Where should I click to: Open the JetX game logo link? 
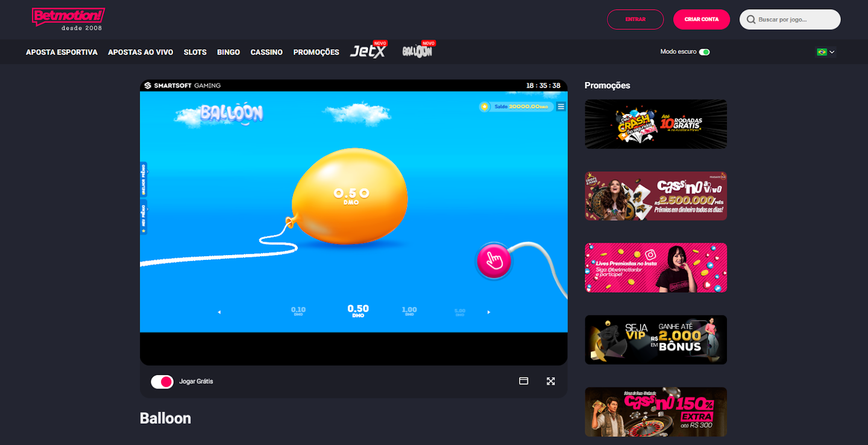tap(368, 51)
